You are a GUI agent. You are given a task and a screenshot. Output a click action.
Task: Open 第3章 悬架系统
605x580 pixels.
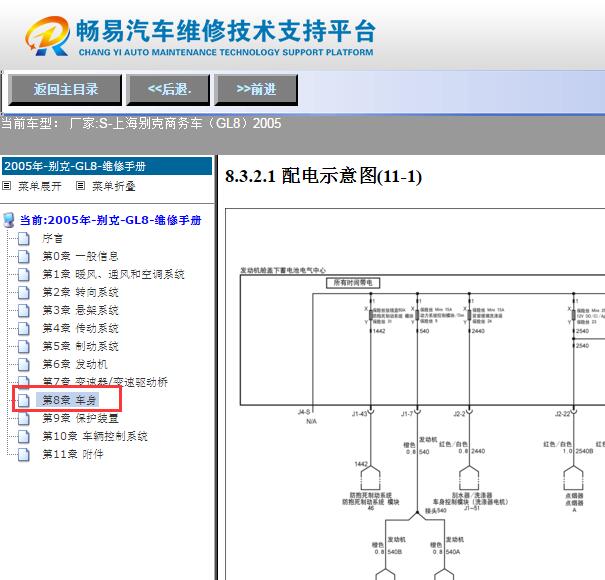[80, 310]
